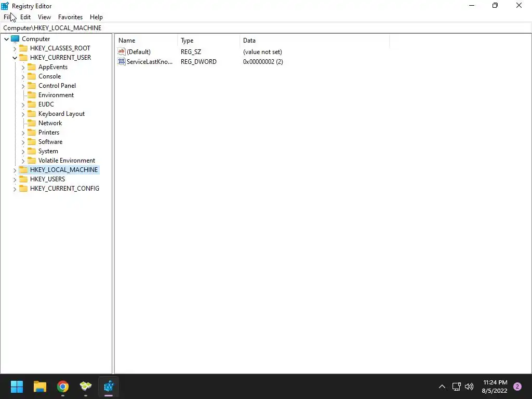The image size is (532, 399).
Task: Expand the Keyboard Layout key arrow
Action: coord(23,114)
